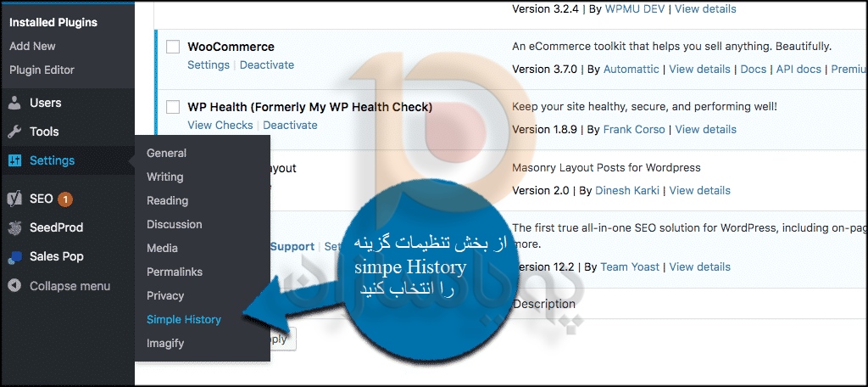Open WooCommerce API docs link
Viewport: 868px width, 387px height.
pyautogui.click(x=798, y=70)
